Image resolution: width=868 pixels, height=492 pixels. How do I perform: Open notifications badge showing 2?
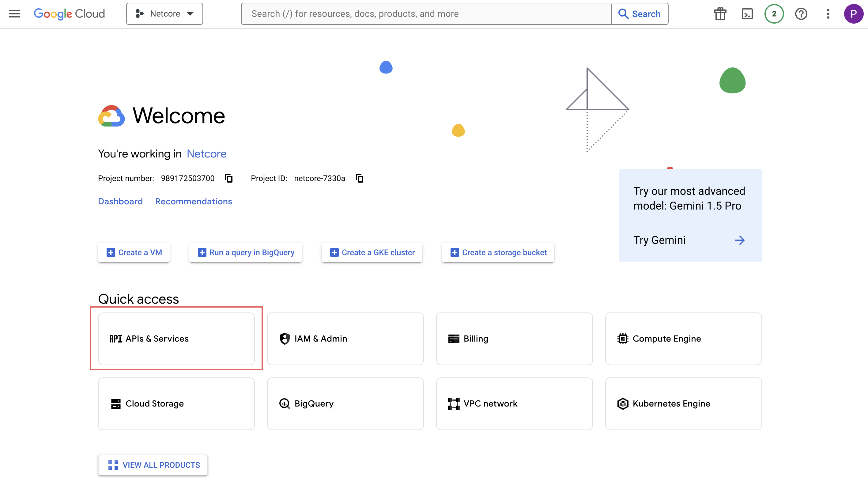774,14
